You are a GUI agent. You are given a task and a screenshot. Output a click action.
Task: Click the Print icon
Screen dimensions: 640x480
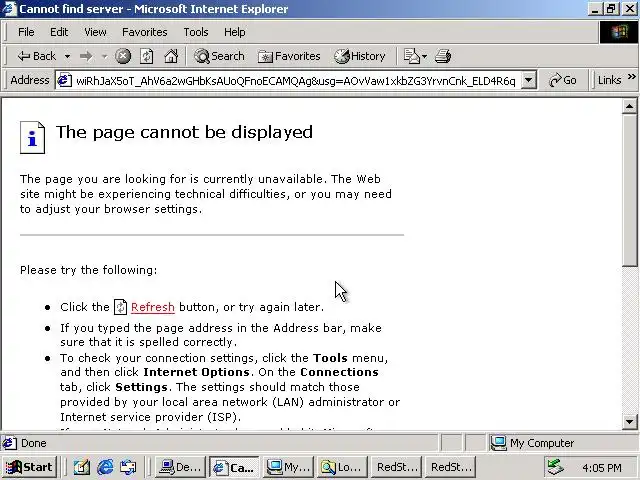coord(443,56)
